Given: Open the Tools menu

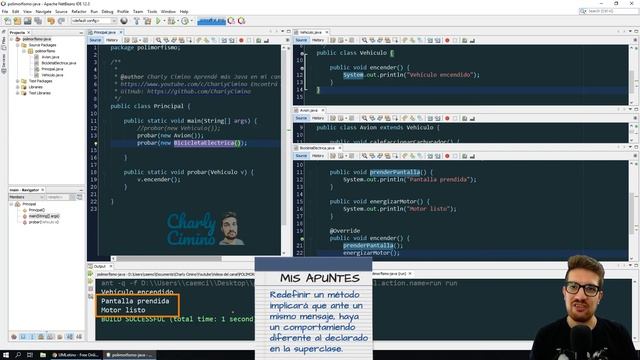Looking at the screenshot, I should point(152,11).
